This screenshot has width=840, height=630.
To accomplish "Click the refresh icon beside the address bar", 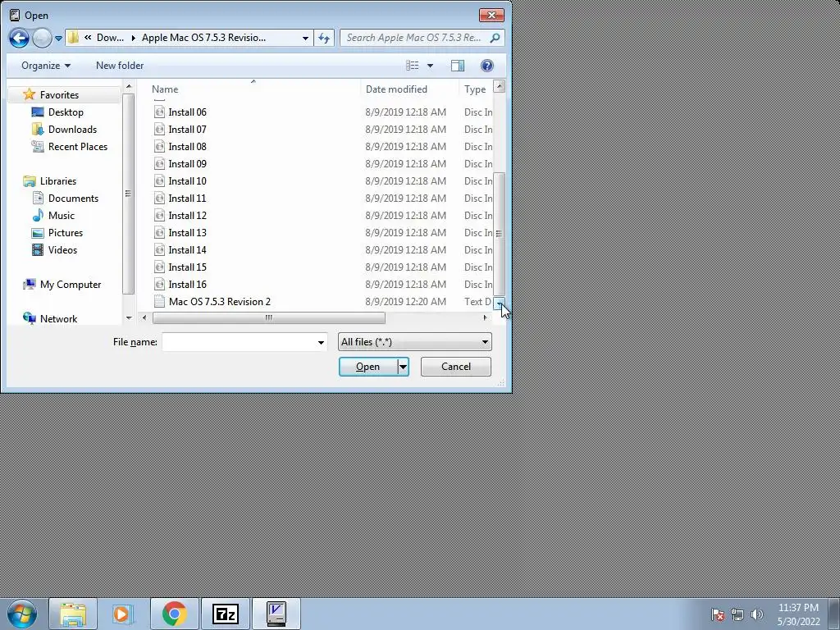I will 324,38.
